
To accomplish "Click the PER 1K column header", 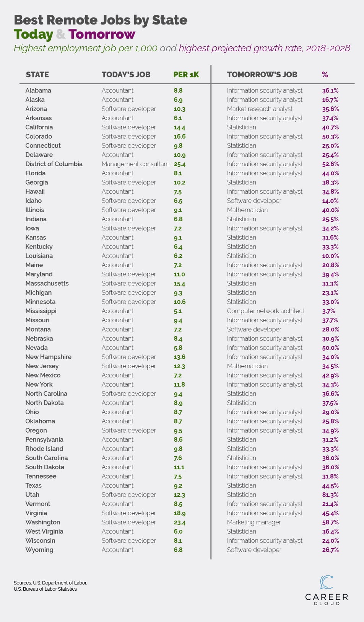I will 186,75.
